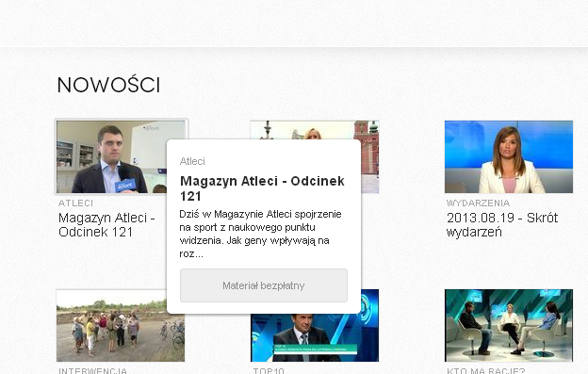Open the Interwencja crowd thumbnail

pyautogui.click(x=112, y=325)
